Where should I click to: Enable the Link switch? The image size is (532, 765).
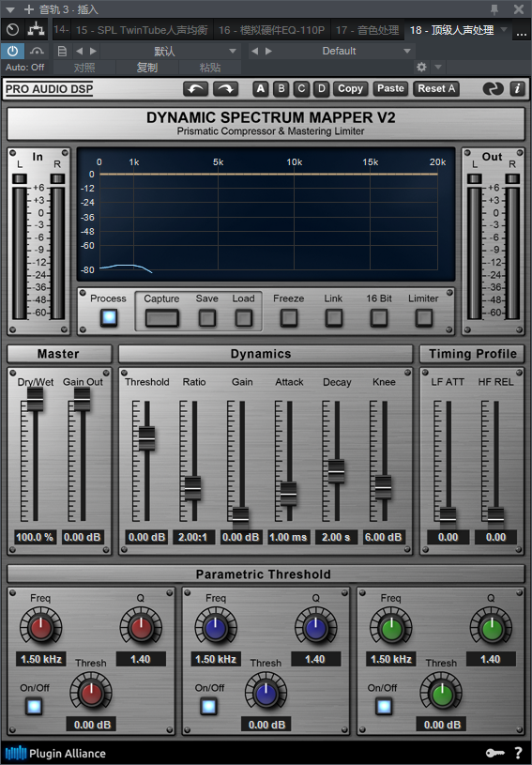(x=333, y=318)
